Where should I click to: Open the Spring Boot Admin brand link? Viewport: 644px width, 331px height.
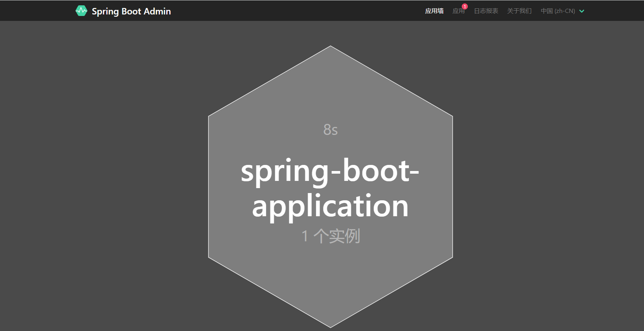tap(123, 11)
